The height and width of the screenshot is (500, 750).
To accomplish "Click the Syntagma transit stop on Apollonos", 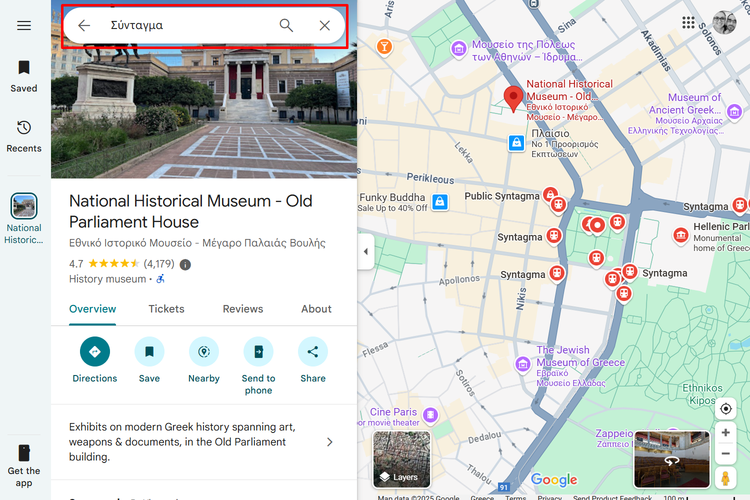I will tap(556, 273).
